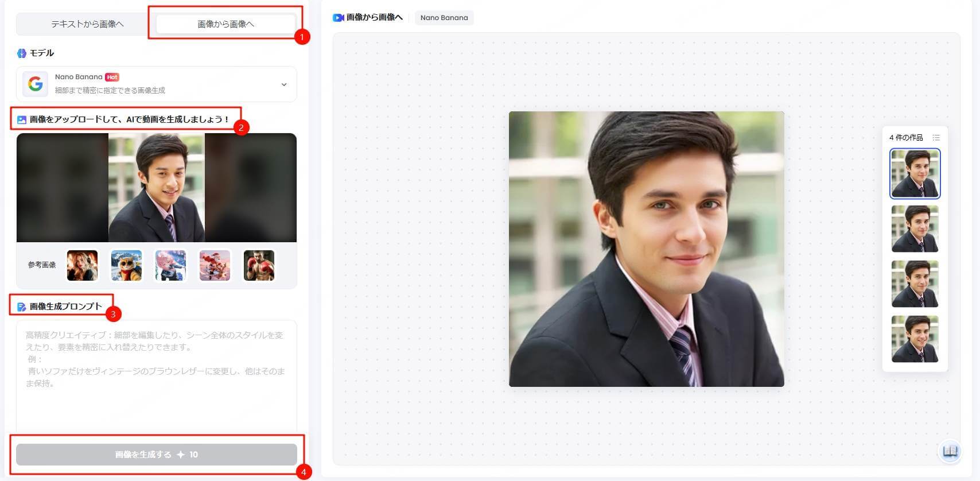The height and width of the screenshot is (481, 980).
Task: Click the uploaded portrait in the upload area
Action: (156, 188)
